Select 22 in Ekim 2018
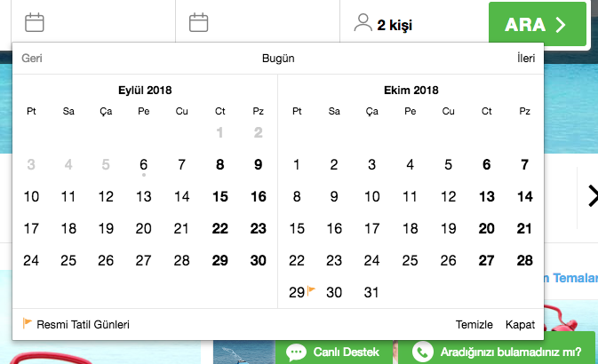Screen dimensions: 598x364 [296, 261]
